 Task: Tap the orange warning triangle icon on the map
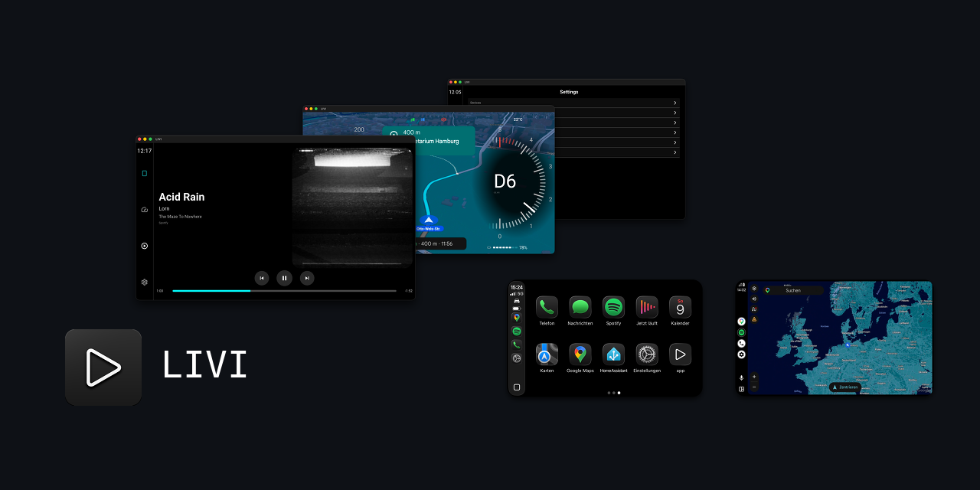754,318
